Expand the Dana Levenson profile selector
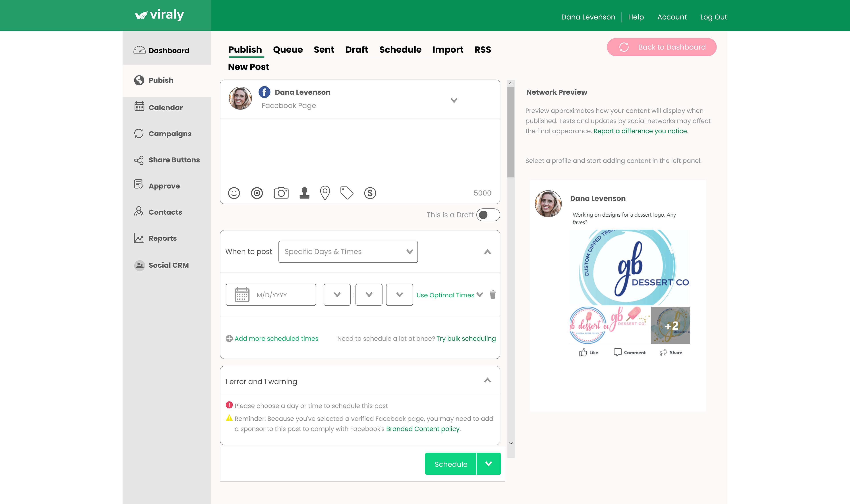Viewport: 850px width, 504px height. [x=454, y=100]
